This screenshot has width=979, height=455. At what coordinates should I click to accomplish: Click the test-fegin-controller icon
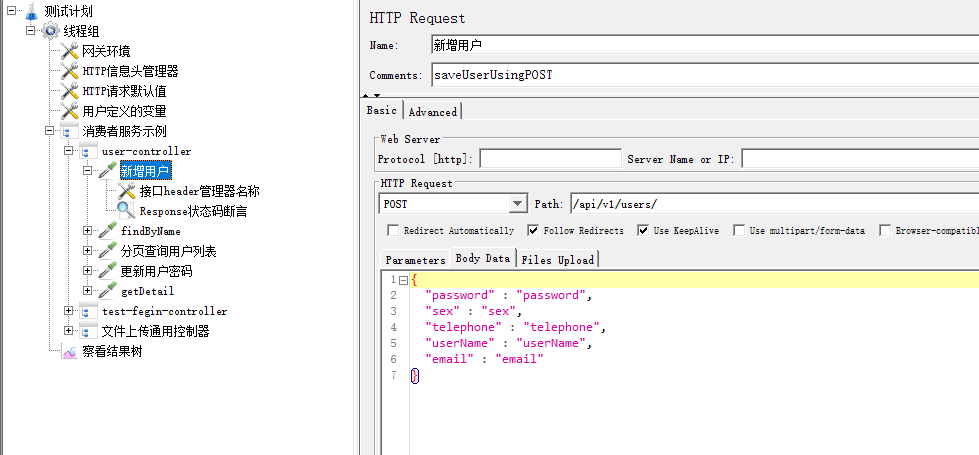[x=88, y=311]
